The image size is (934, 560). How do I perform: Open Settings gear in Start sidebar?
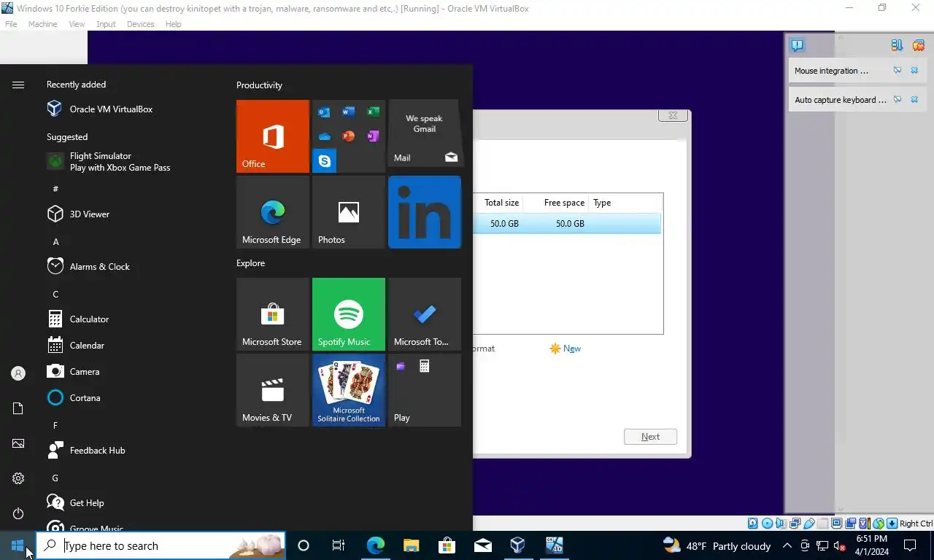click(x=18, y=478)
